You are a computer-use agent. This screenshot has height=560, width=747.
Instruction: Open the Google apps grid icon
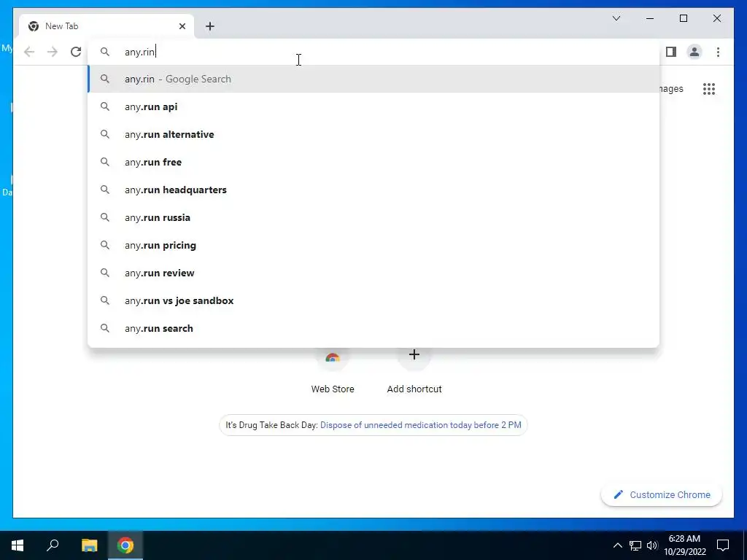[709, 89]
